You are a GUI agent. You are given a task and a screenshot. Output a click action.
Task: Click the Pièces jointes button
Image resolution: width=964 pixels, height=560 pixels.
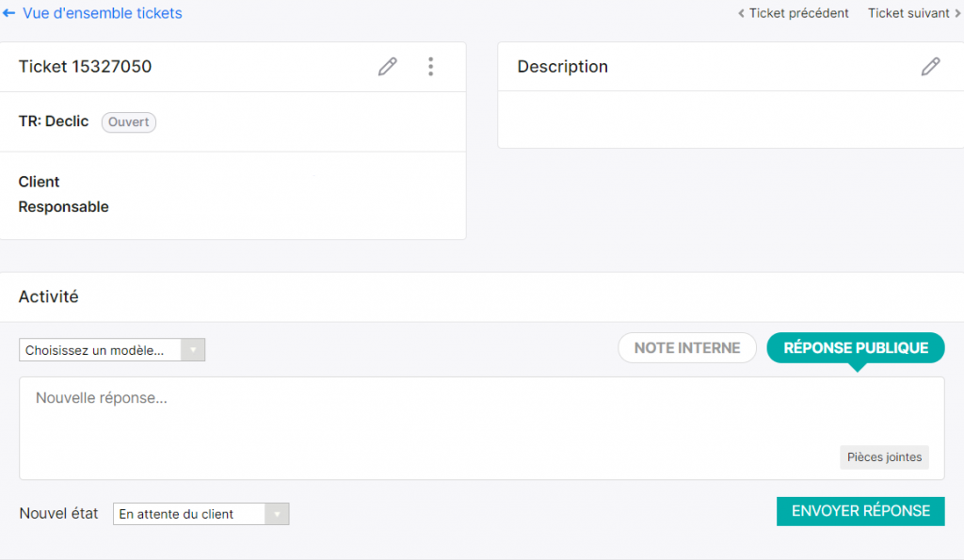click(x=884, y=457)
